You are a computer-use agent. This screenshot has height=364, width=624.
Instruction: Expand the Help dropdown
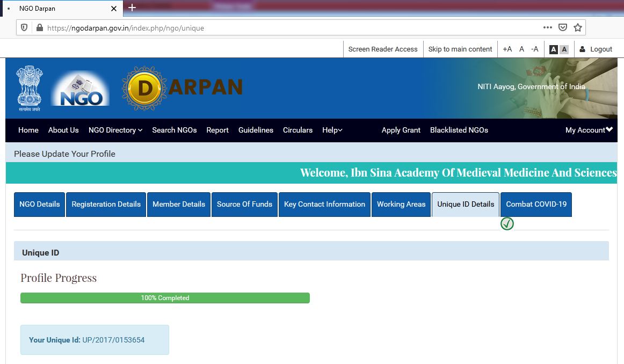(x=332, y=130)
